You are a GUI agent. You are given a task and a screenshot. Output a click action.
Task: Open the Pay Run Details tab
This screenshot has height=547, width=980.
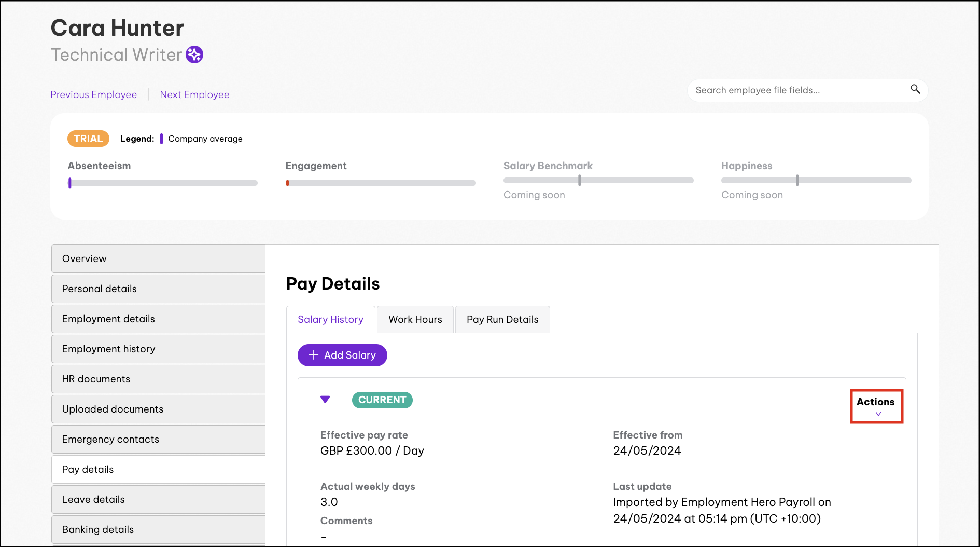502,319
